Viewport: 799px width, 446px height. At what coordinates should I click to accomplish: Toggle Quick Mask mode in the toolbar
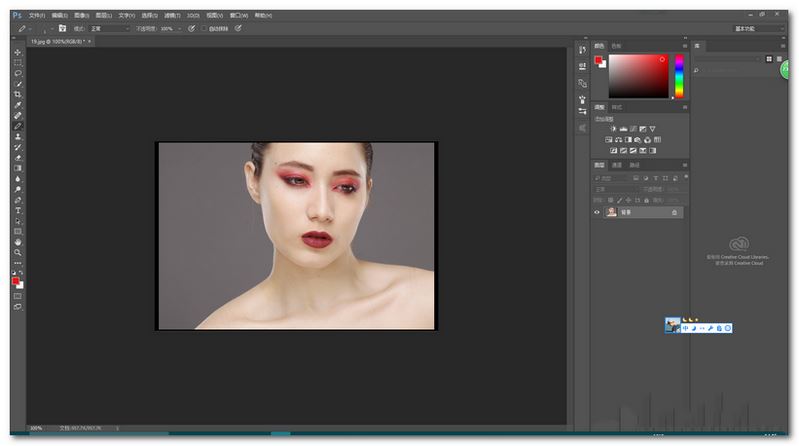(17, 296)
